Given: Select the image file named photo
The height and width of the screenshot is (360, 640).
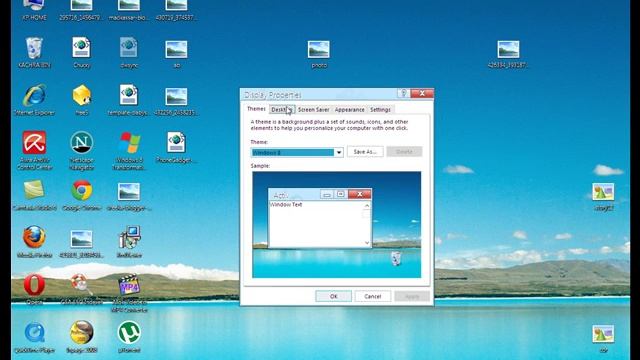Looking at the screenshot, I should [319, 54].
